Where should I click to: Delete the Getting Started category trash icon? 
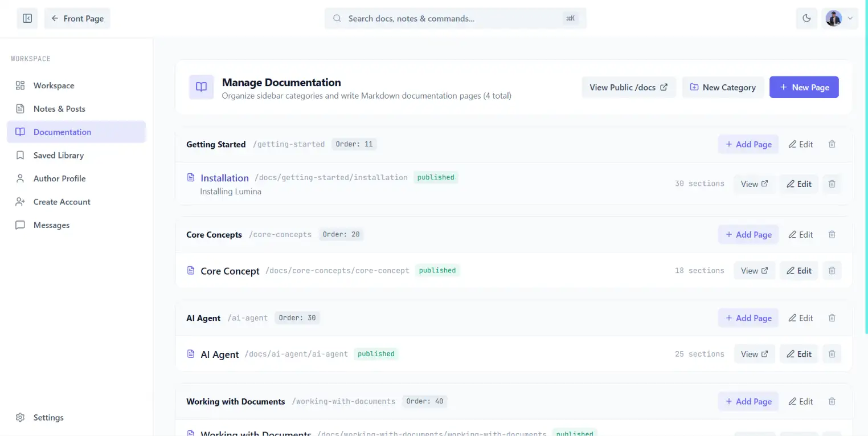pyautogui.click(x=832, y=144)
